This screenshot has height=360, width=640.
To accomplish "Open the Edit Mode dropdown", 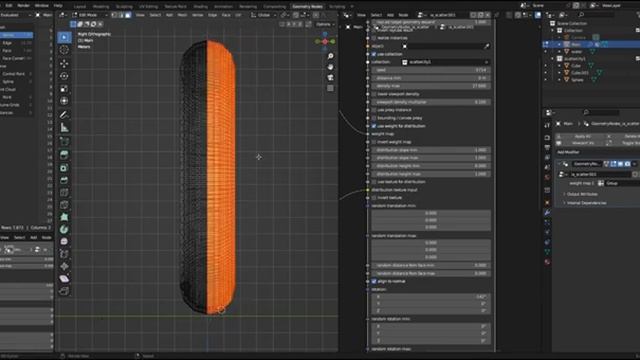I will click(90, 15).
